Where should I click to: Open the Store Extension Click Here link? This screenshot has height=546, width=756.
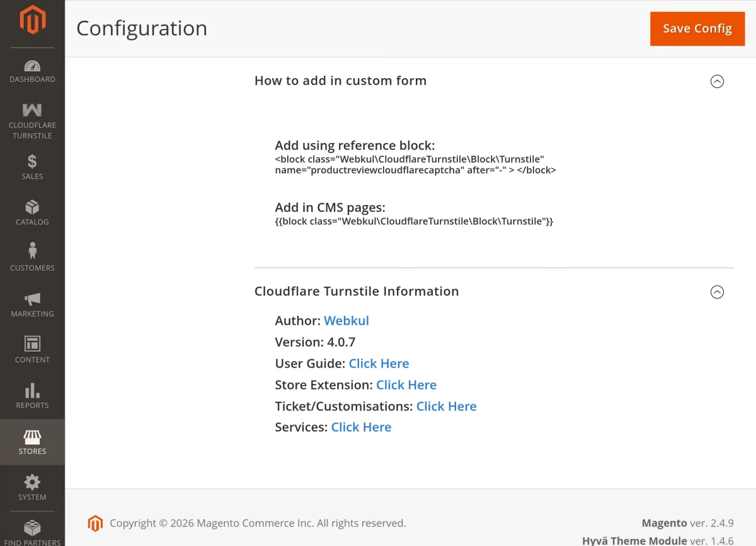pyautogui.click(x=406, y=385)
